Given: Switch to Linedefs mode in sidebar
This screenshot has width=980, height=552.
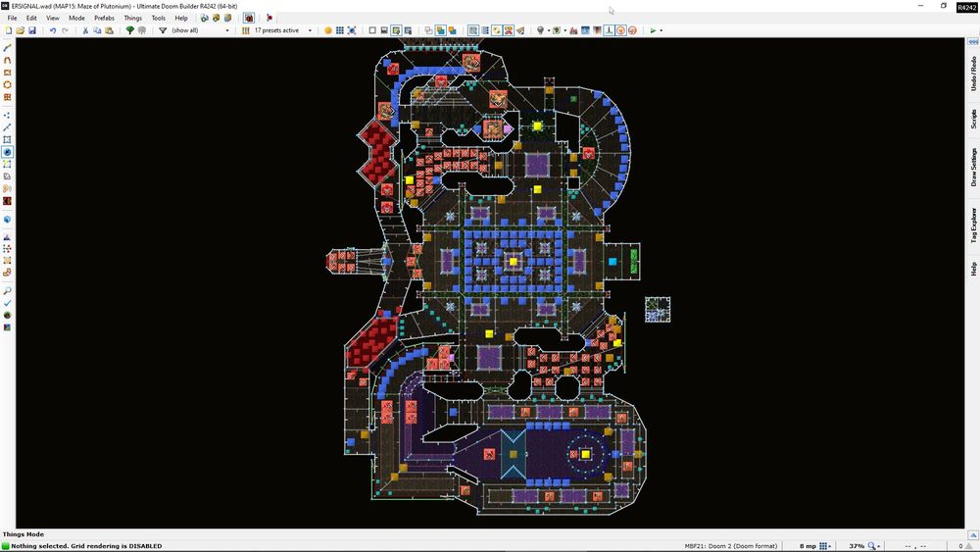Looking at the screenshot, I should (7, 127).
